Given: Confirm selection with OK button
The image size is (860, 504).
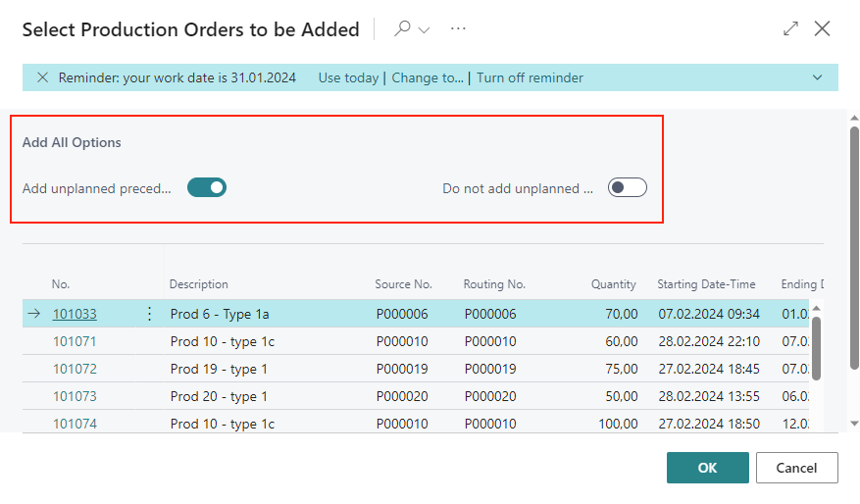Looking at the screenshot, I should click(x=708, y=468).
